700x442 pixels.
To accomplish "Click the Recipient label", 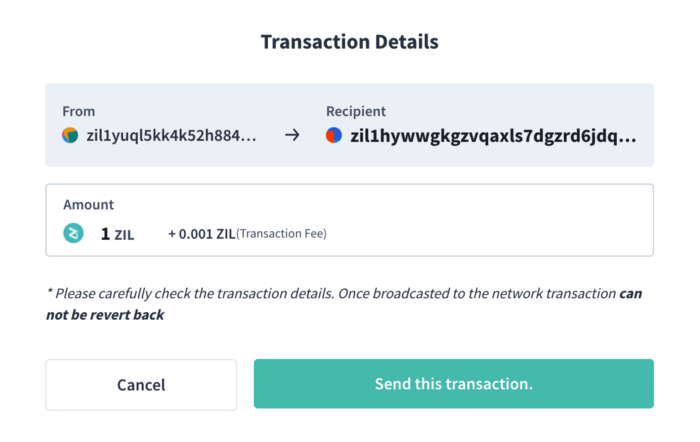I will [356, 111].
